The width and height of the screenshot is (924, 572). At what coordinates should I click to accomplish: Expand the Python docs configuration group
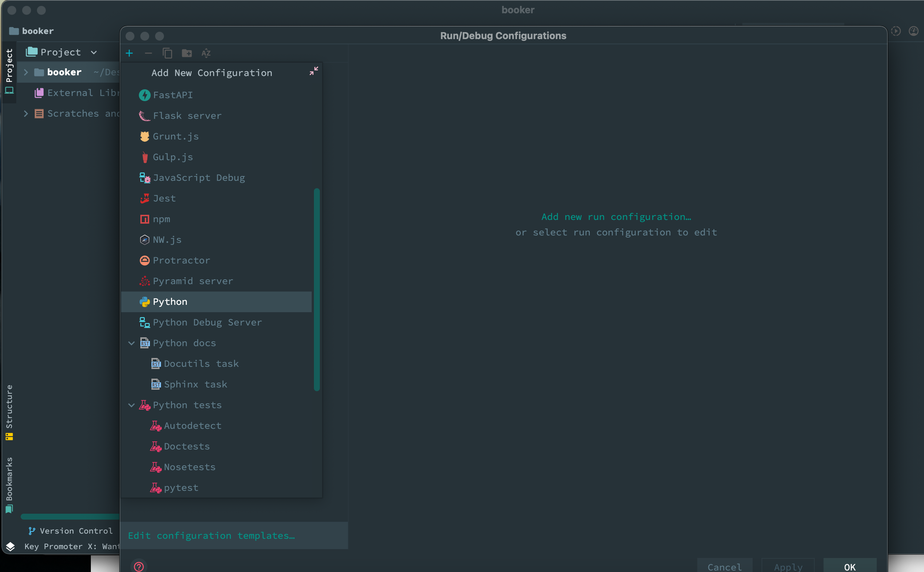[x=132, y=342]
